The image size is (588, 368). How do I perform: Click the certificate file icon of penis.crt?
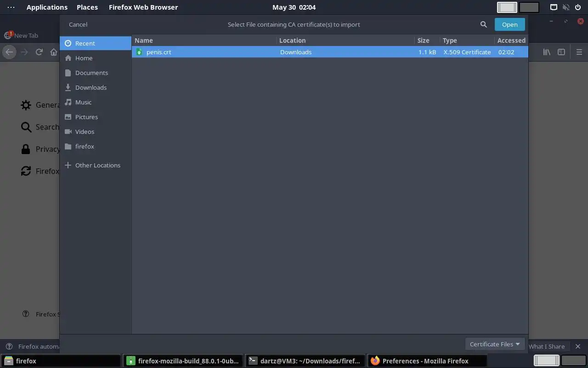coord(139,52)
